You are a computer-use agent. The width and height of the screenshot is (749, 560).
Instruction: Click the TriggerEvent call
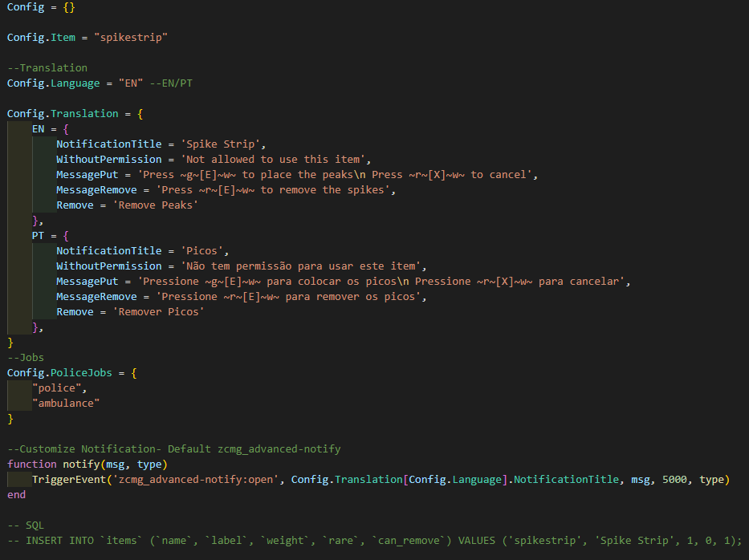(x=69, y=480)
